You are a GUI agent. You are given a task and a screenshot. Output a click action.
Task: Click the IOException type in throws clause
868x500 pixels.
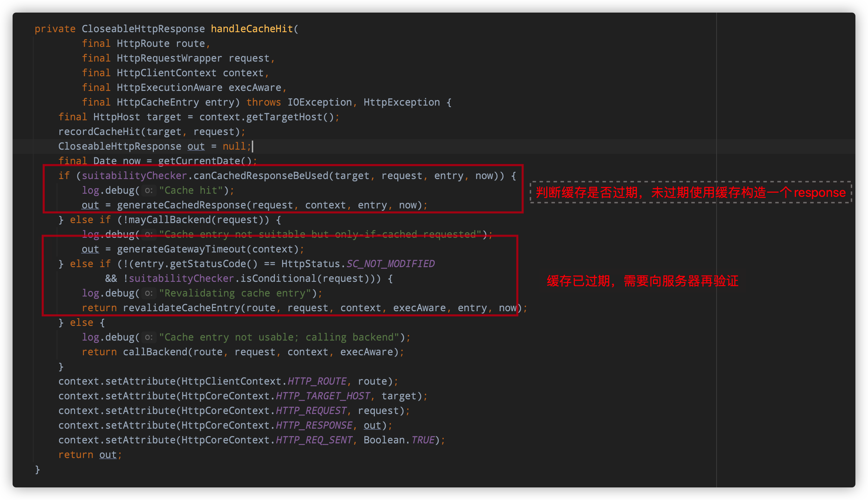(319, 102)
